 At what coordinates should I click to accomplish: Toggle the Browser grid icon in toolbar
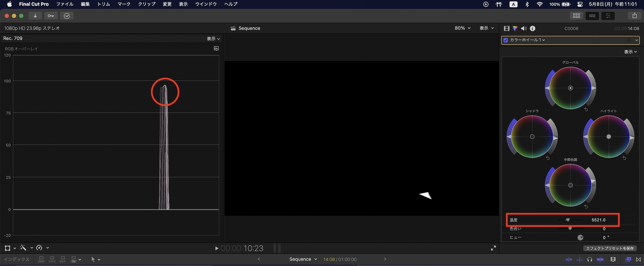pos(576,16)
